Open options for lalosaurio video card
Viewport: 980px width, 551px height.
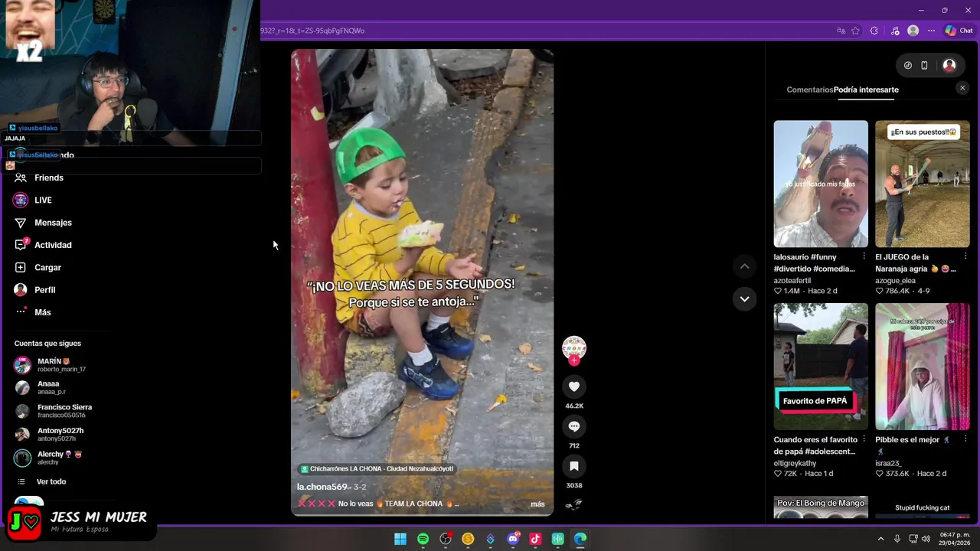coord(864,256)
